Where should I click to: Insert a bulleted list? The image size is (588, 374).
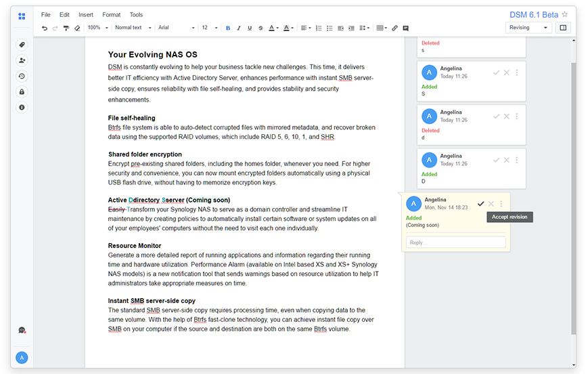pos(330,28)
